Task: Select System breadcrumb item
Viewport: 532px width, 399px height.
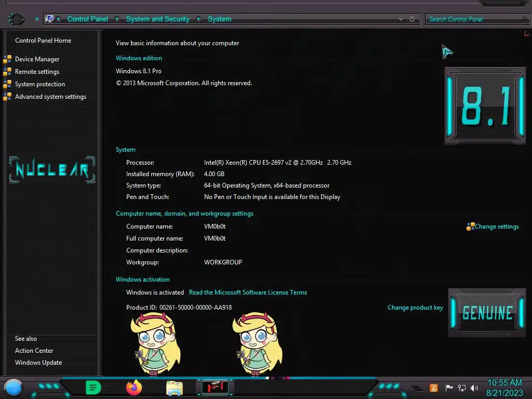Action: (220, 19)
